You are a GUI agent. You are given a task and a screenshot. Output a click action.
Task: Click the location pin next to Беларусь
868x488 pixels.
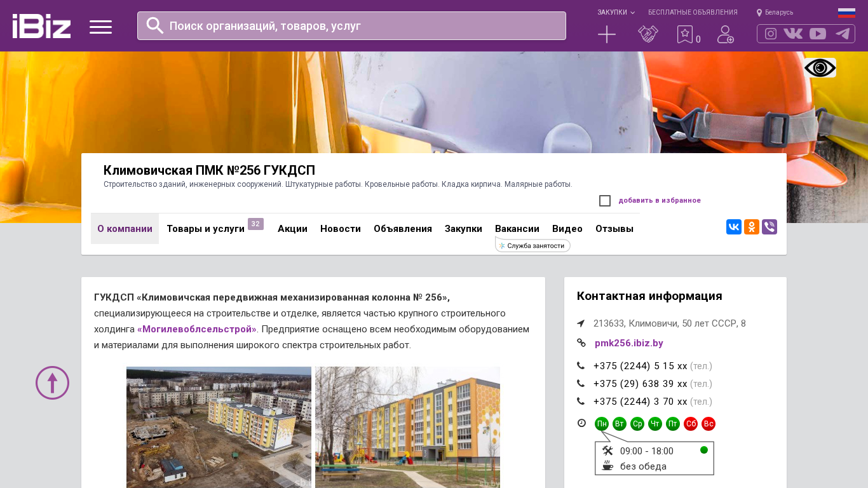coord(759,13)
